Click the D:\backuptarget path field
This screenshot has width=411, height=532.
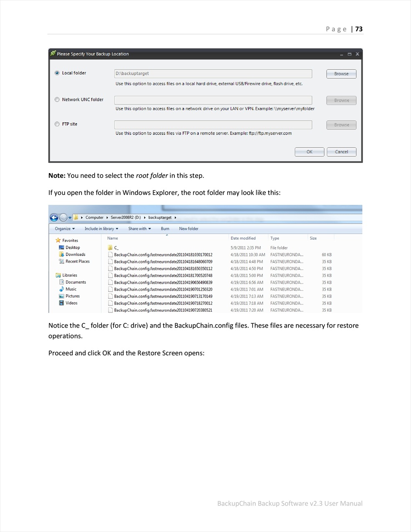(213, 73)
